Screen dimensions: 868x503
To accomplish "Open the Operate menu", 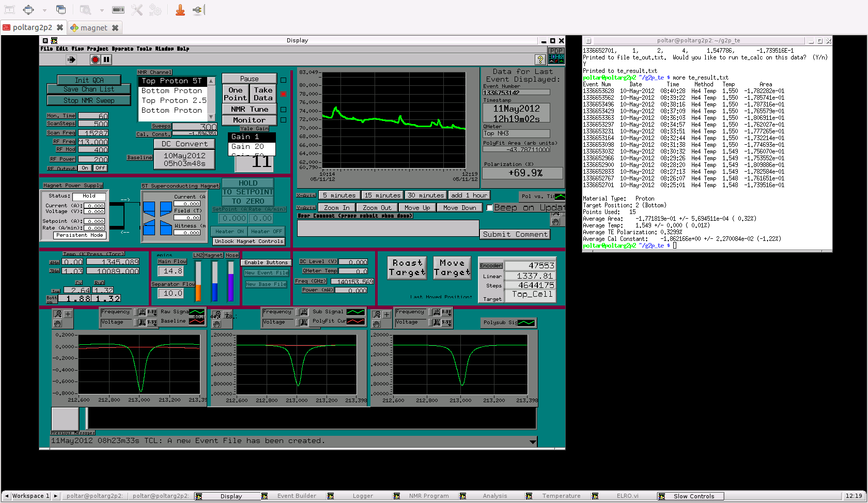I will pos(122,49).
